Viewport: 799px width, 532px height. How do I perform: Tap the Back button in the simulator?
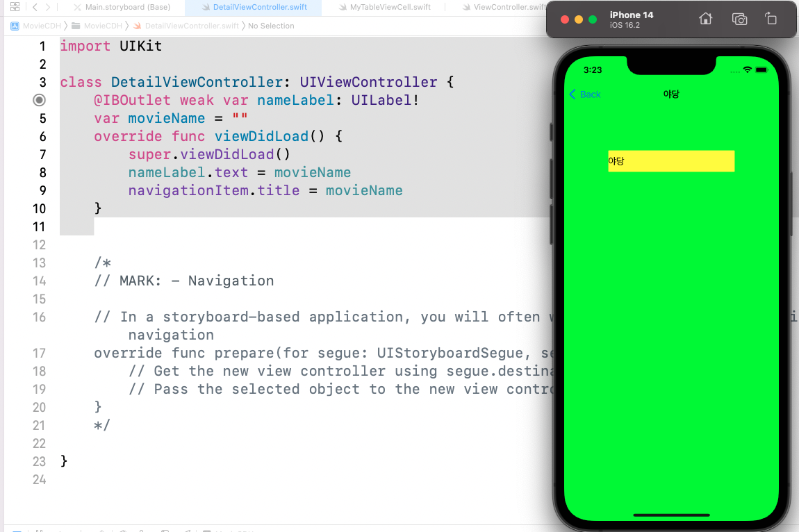click(x=584, y=94)
